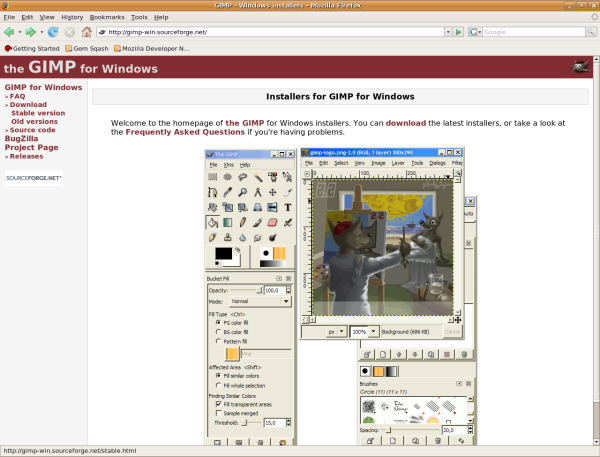Click the Firefox Back navigation arrow
600x457 pixels.
pos(10,32)
